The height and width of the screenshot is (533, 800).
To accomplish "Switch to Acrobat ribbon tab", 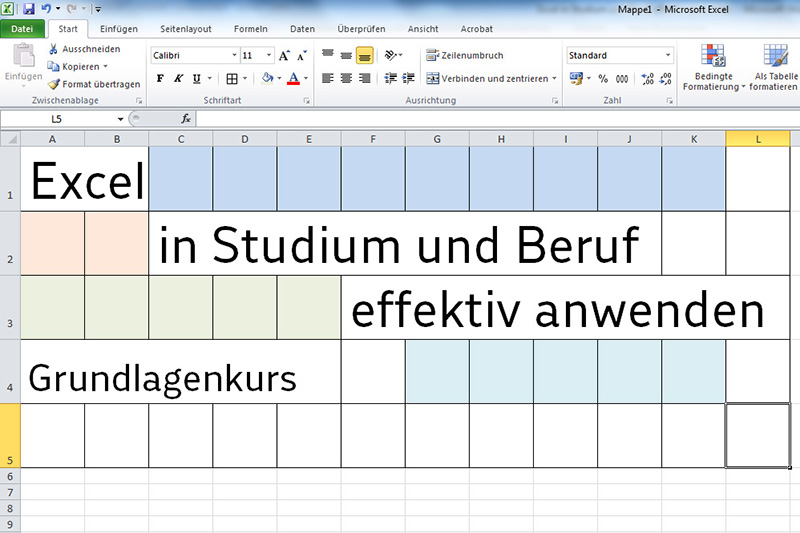I will pos(477,29).
